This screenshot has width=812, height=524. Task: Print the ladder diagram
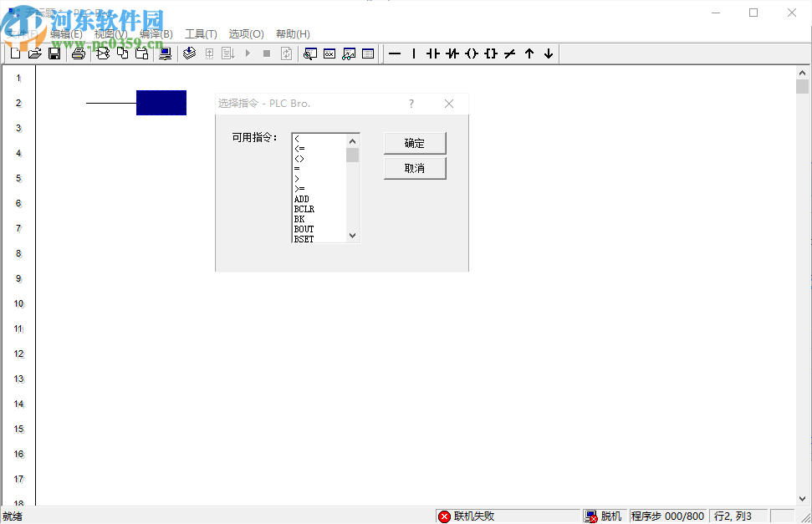(77, 53)
